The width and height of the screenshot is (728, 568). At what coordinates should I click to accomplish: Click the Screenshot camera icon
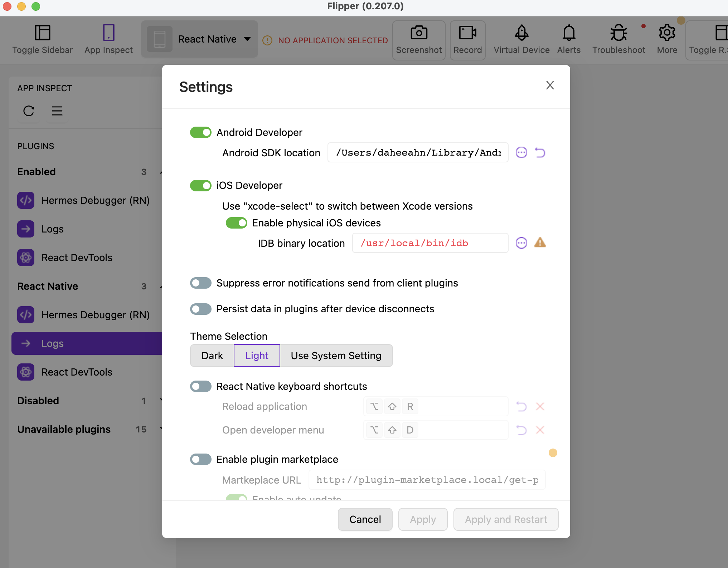coord(419,33)
